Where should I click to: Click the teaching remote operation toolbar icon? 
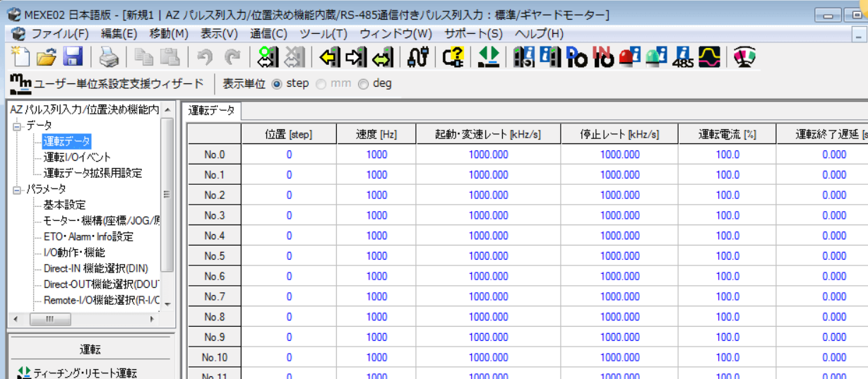pos(488,57)
